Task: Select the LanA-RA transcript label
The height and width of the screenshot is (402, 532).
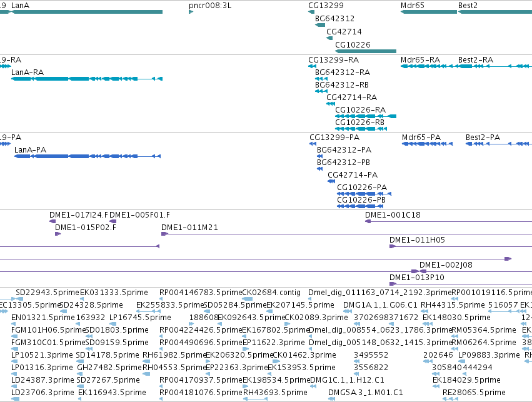Action: click(28, 73)
